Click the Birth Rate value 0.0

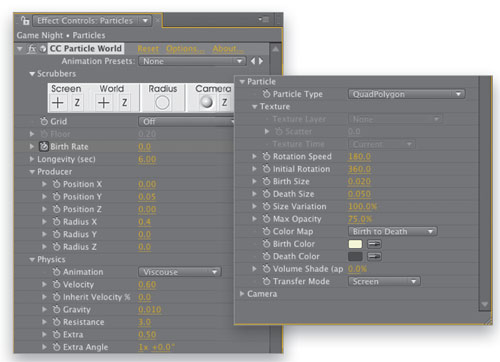[x=144, y=147]
